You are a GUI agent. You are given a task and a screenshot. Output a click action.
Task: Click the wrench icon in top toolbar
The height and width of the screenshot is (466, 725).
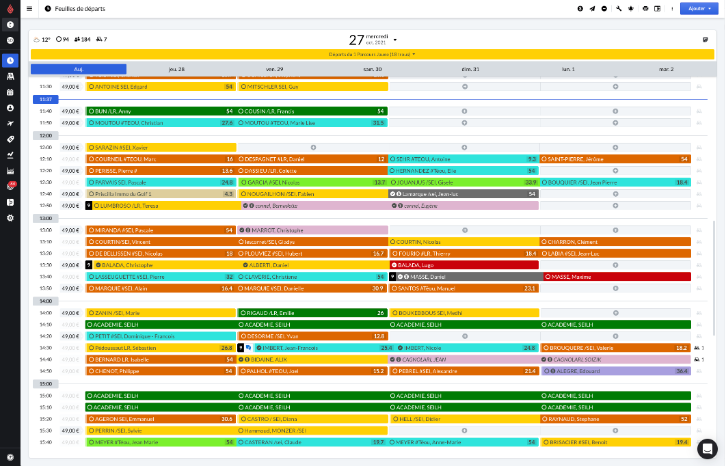619,8
